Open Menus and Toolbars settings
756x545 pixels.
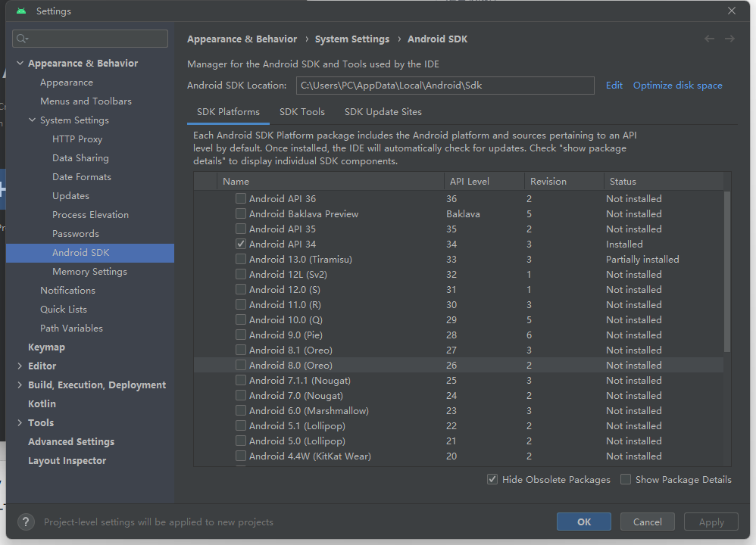[x=86, y=101]
